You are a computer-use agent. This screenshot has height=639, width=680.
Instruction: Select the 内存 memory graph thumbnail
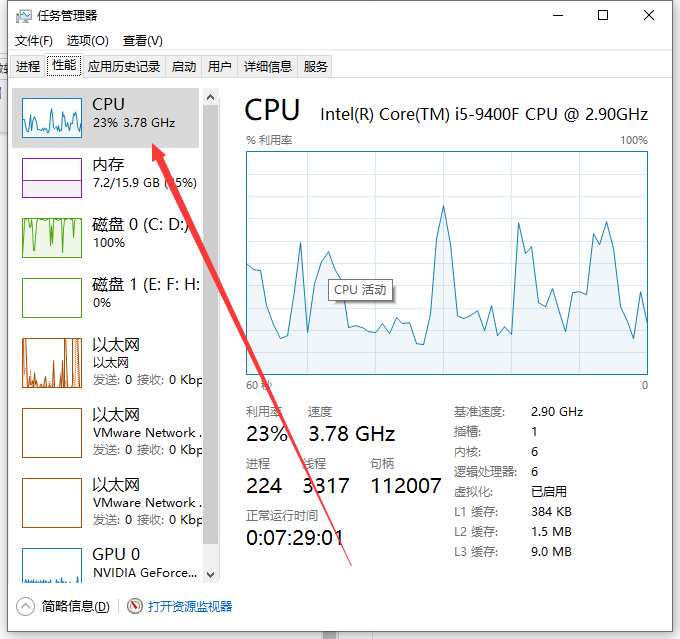(52, 177)
